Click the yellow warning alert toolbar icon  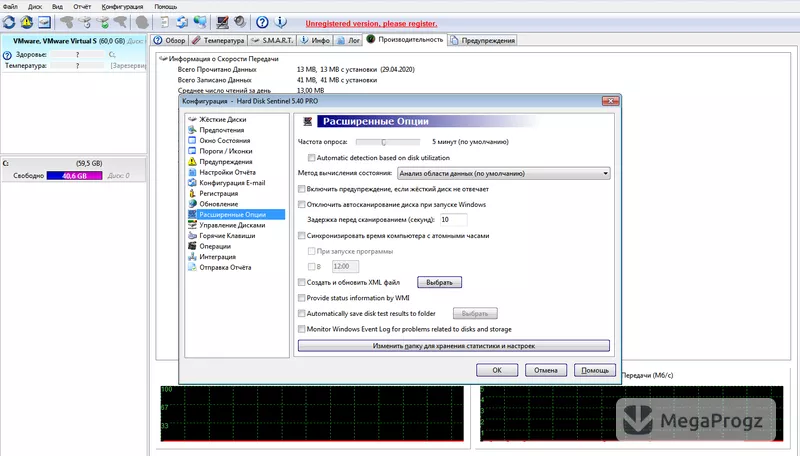[x=27, y=22]
